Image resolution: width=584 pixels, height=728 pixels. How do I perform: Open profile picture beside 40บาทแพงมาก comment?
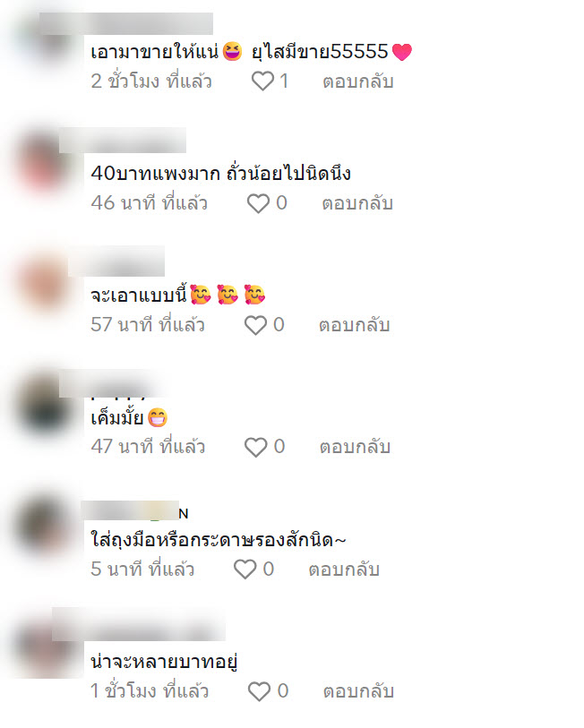tap(44, 162)
